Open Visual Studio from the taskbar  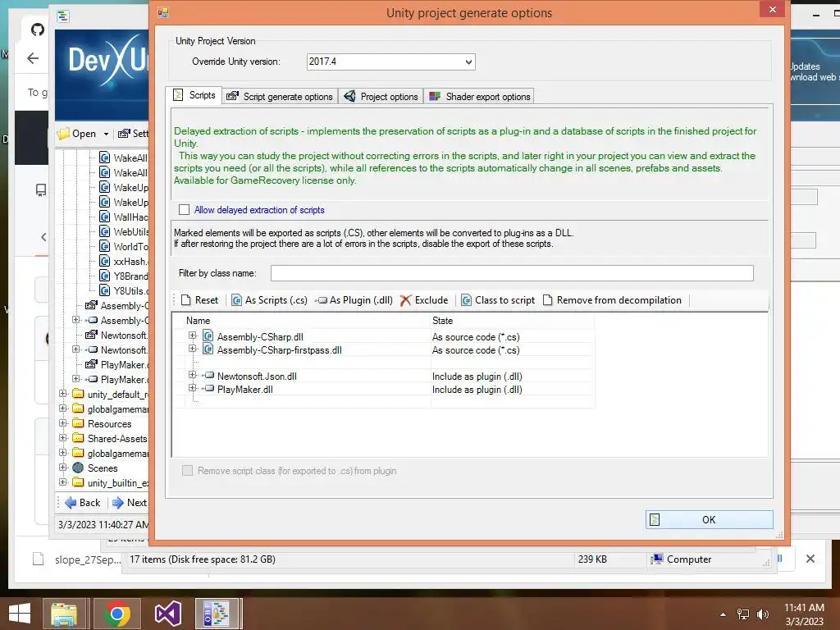coord(167,614)
